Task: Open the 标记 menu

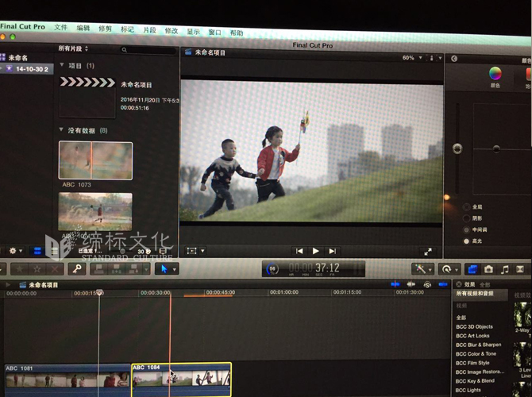Action: 127,29
